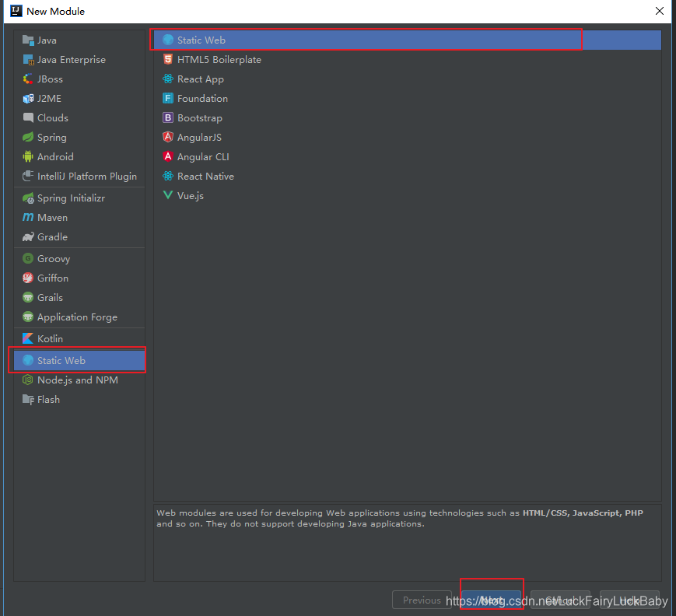Viewport: 676px width, 616px height.
Task: Click the Spring leaf icon
Action: 28,137
